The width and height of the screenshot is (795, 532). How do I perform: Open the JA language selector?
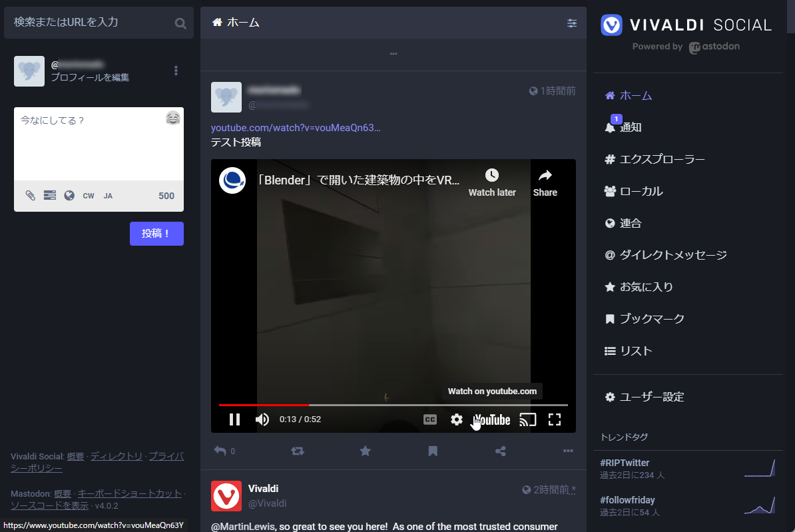pos(107,195)
